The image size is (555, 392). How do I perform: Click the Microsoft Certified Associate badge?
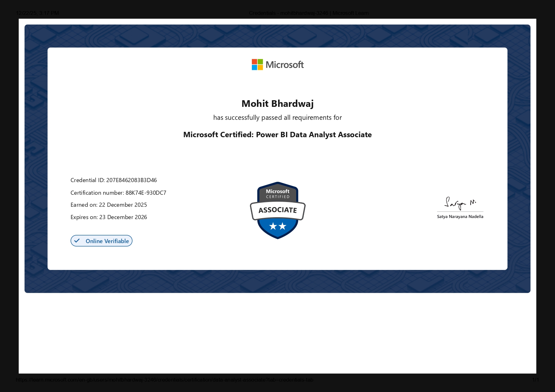(x=277, y=210)
